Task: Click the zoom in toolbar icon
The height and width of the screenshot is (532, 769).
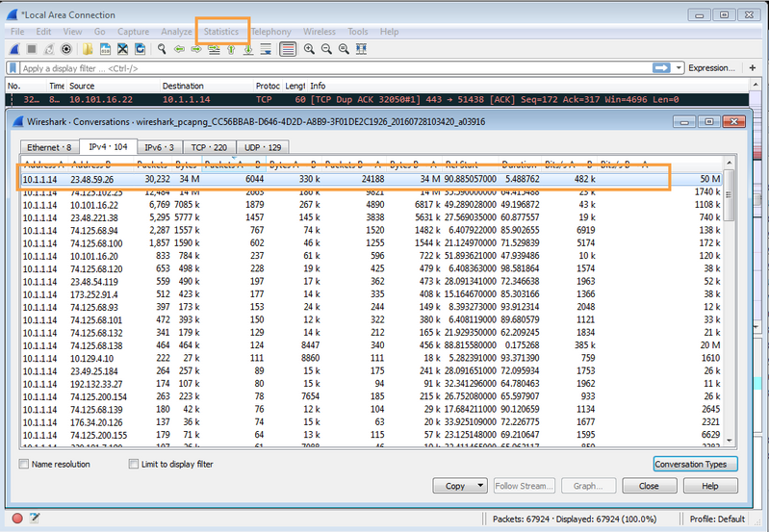Action: click(307, 49)
